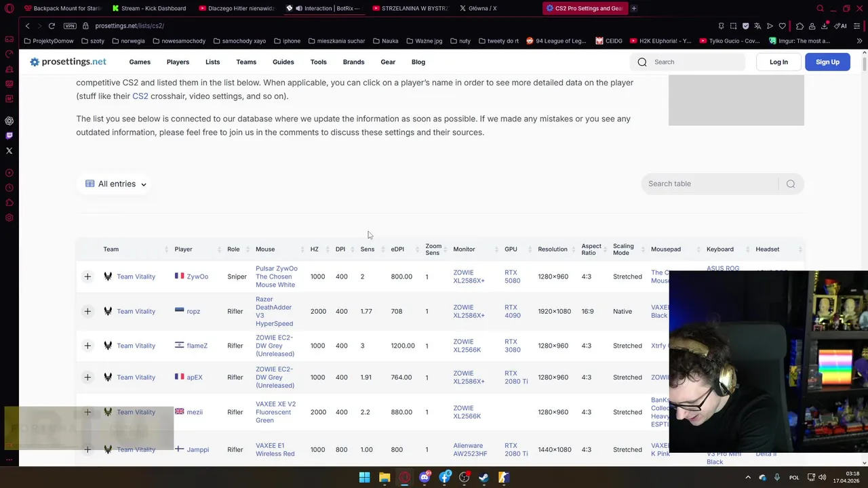The height and width of the screenshot is (488, 868).
Task: Open the Teams menu item
Action: pos(246,62)
